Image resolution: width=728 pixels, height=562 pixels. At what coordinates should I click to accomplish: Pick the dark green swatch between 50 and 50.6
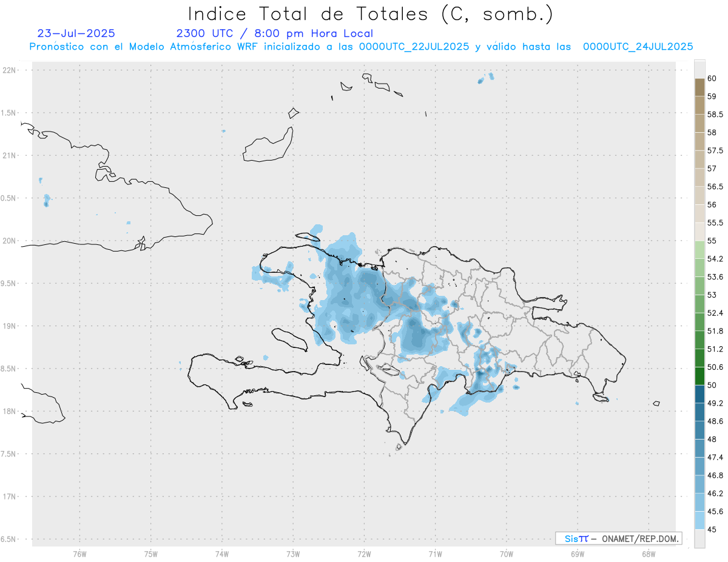[x=699, y=376]
